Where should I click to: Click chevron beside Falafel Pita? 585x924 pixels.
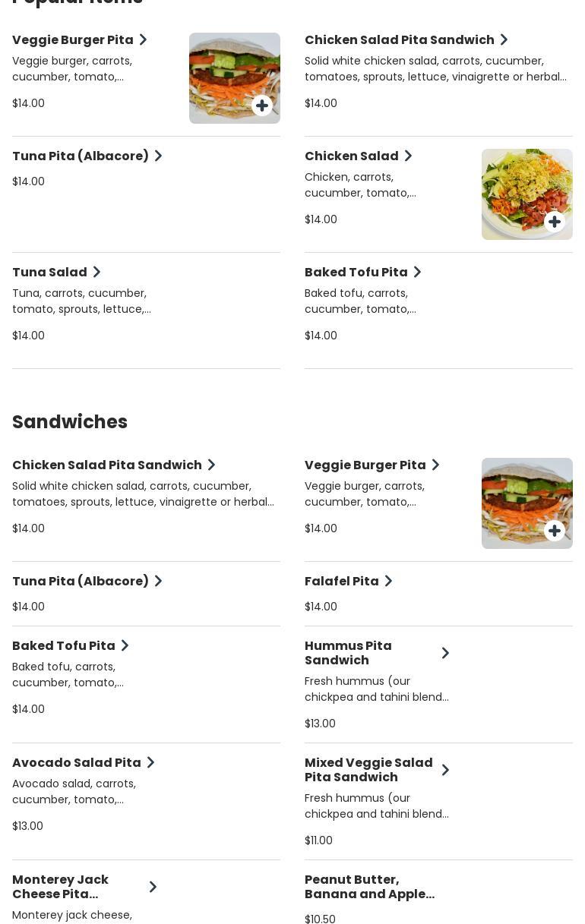pos(388,581)
